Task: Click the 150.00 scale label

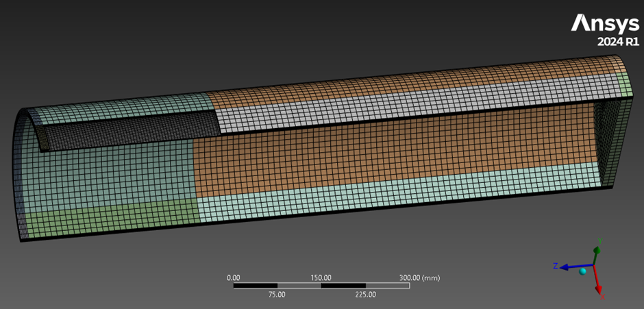Action: (321, 277)
